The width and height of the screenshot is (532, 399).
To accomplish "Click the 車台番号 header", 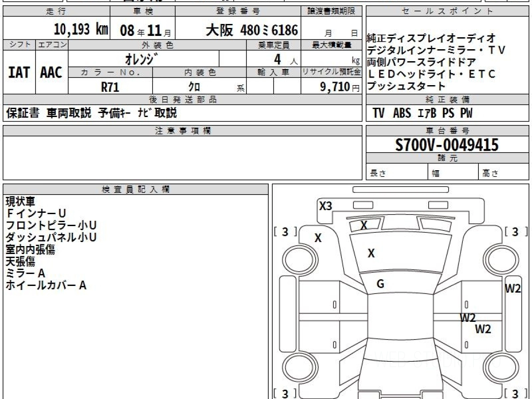I will point(447,131).
